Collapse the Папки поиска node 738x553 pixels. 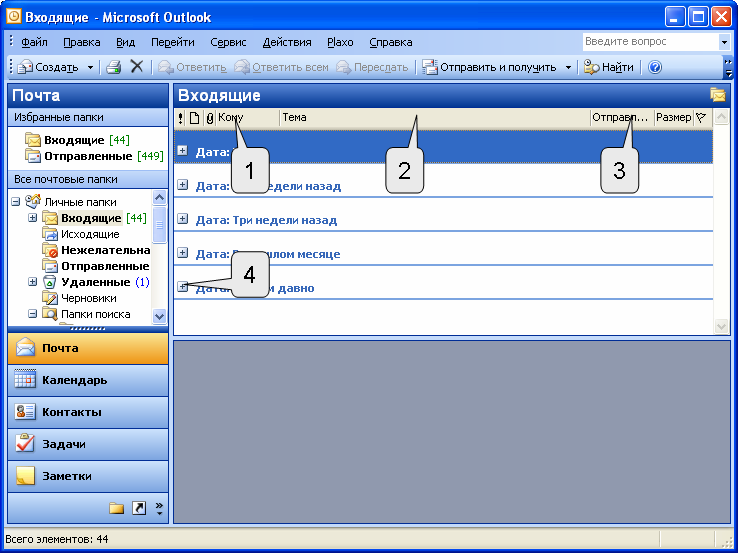point(32,314)
